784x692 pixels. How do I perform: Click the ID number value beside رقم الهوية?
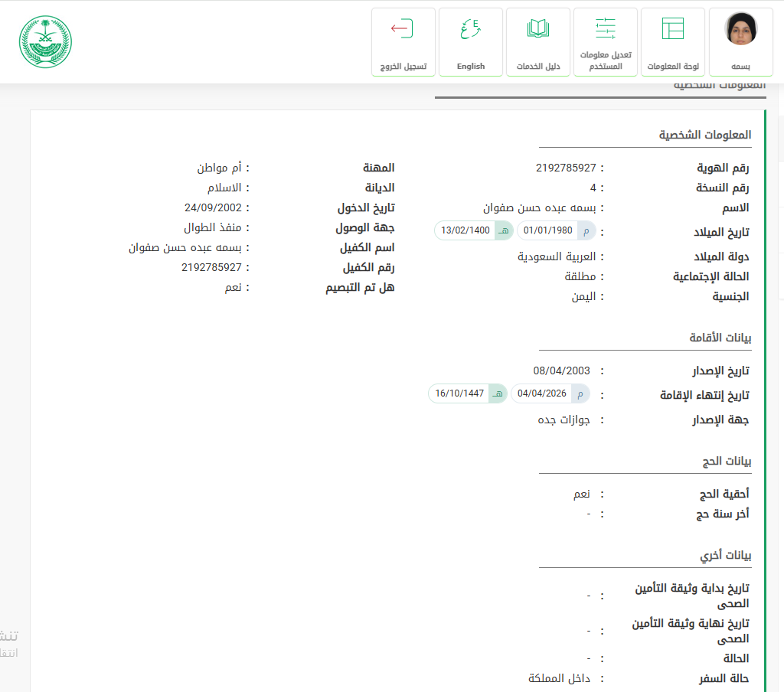565,168
